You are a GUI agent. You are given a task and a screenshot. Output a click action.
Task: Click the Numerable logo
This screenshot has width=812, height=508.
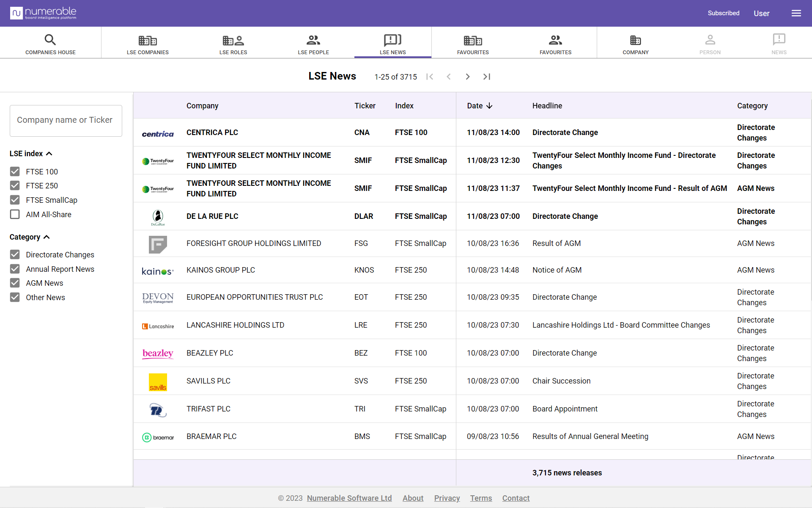[43, 13]
